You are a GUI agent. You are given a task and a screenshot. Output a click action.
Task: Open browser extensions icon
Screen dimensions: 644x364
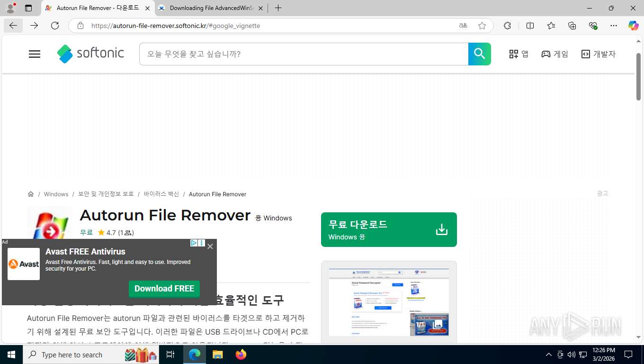point(507,26)
